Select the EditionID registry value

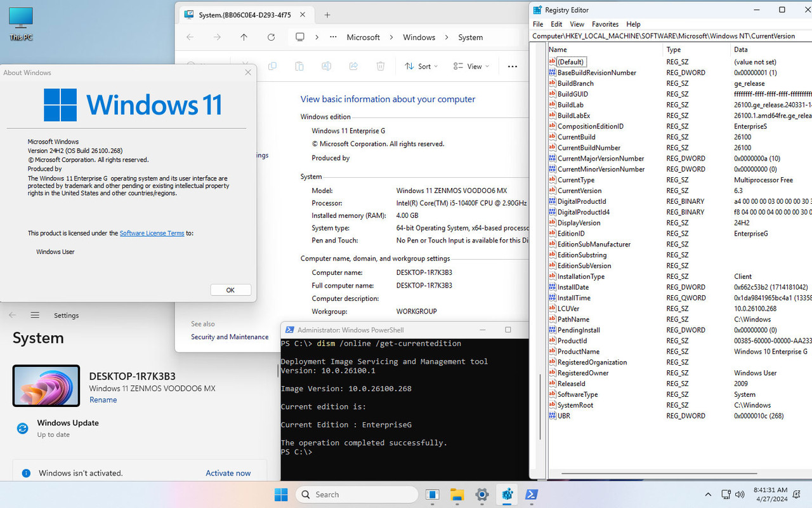tap(571, 234)
